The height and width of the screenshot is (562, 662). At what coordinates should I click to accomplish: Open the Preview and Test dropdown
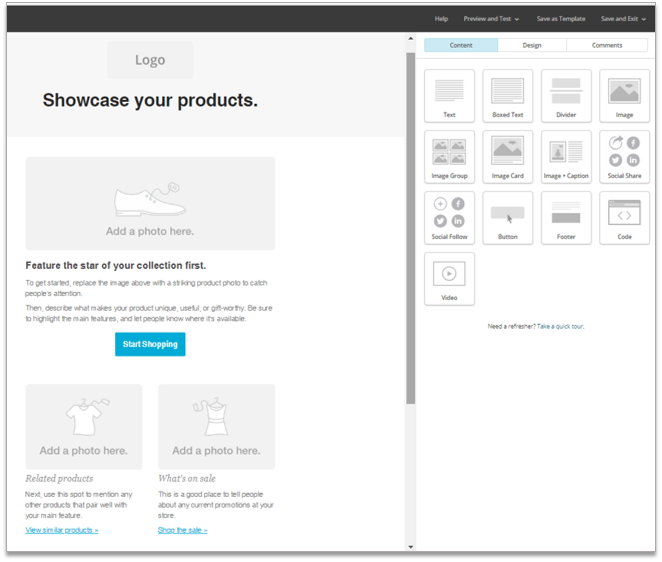coord(491,19)
